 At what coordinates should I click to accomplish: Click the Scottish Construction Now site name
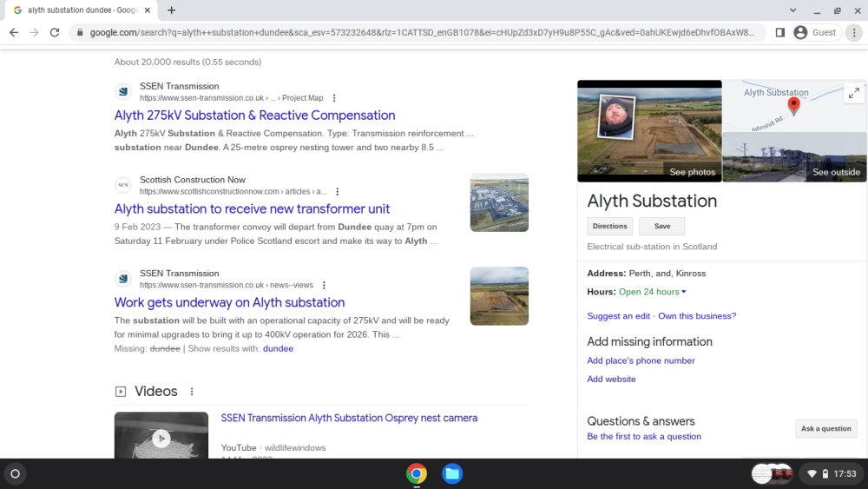coord(193,180)
